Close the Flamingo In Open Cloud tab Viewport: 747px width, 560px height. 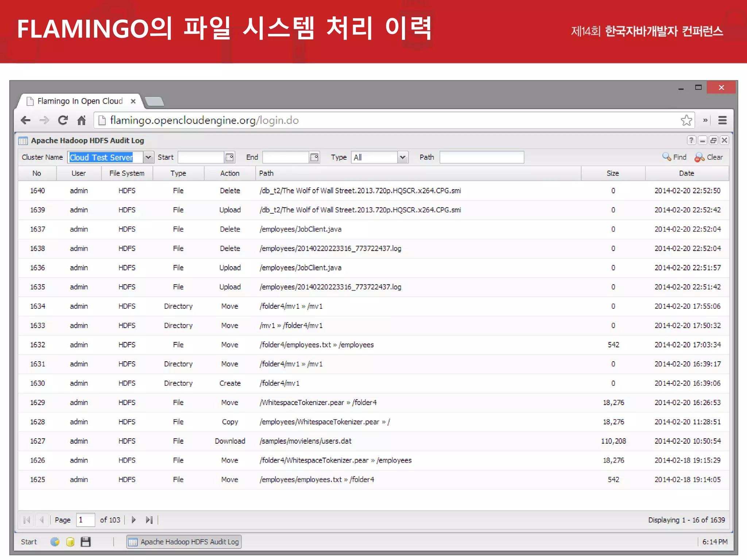tap(133, 101)
